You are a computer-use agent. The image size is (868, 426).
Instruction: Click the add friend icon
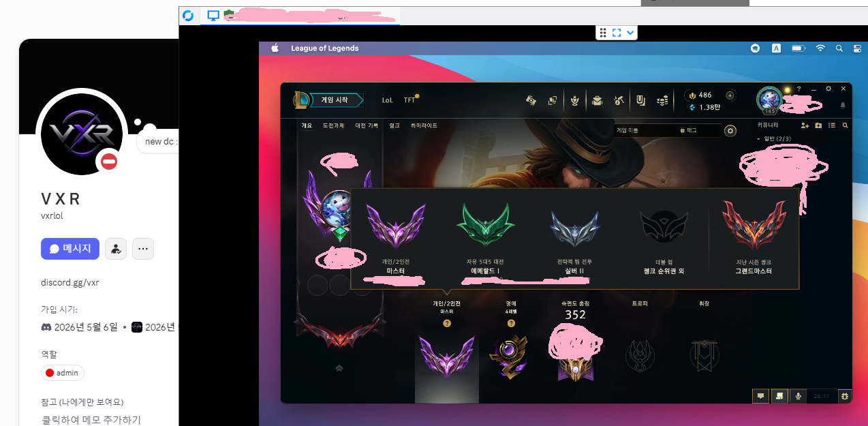805,125
